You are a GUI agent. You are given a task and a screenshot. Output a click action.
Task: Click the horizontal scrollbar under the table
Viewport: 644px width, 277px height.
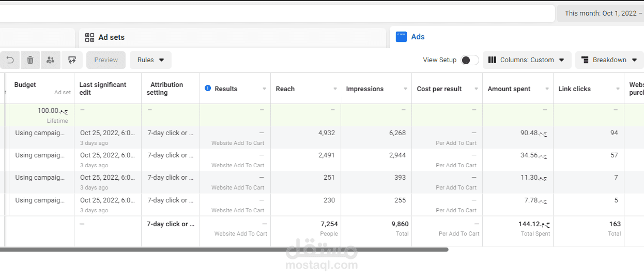[x=224, y=250]
